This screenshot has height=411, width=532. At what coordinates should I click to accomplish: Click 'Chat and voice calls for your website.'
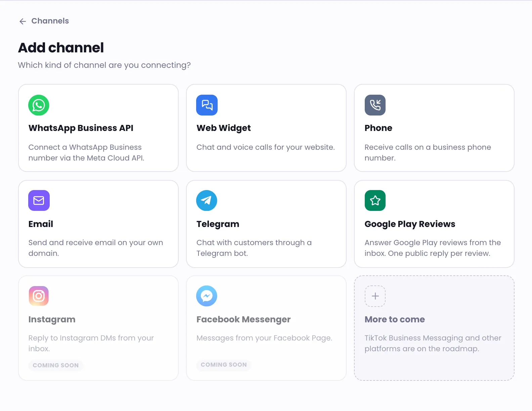(266, 147)
